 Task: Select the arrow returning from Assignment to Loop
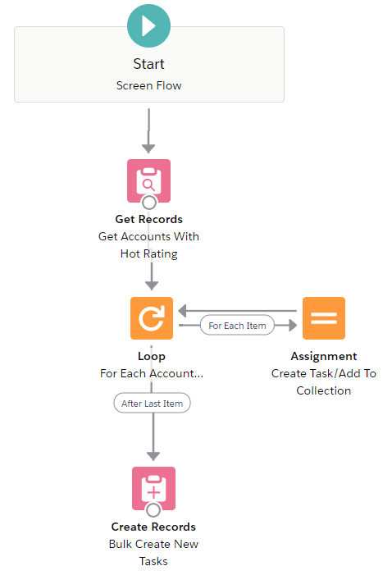238,311
